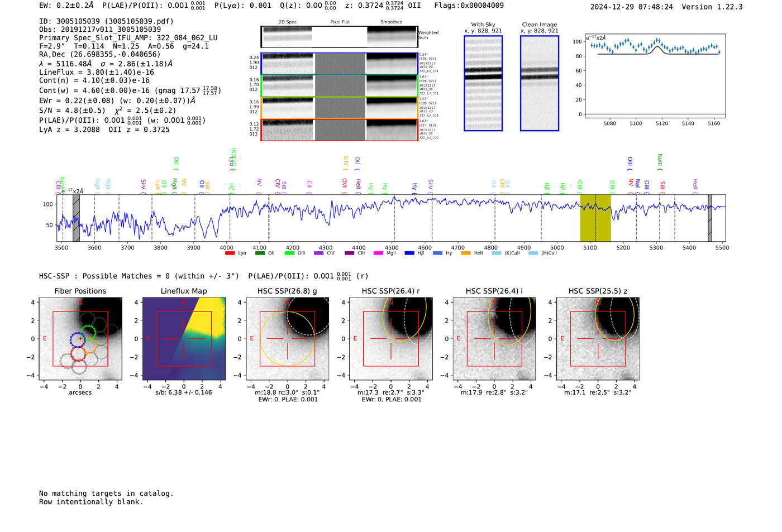Click the 5120 tick on Gaussian fit plot
This screenshot has height=532, width=782.
pos(662,123)
